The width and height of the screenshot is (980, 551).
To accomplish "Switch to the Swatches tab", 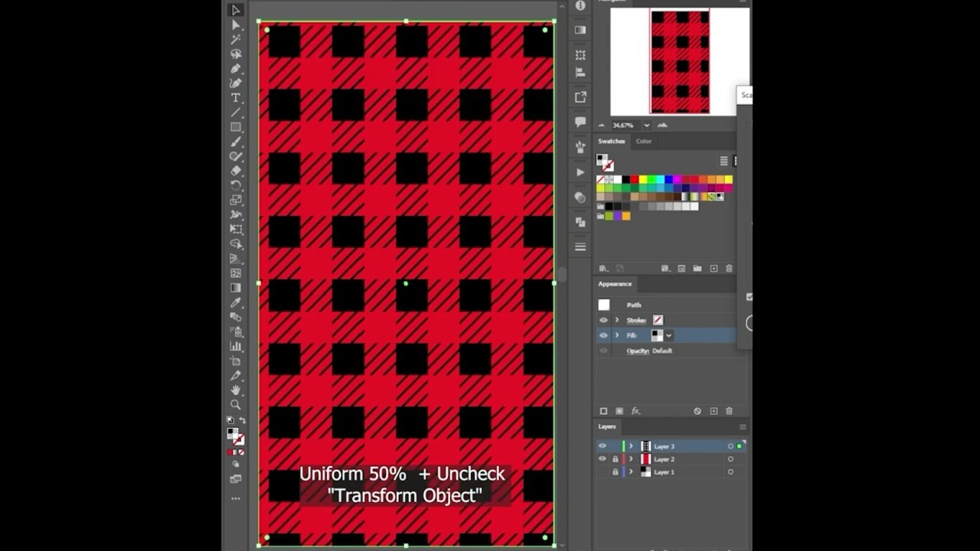I will tap(612, 141).
